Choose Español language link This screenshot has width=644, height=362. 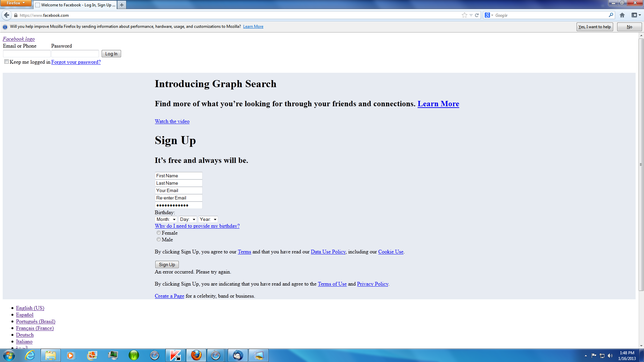point(25,315)
